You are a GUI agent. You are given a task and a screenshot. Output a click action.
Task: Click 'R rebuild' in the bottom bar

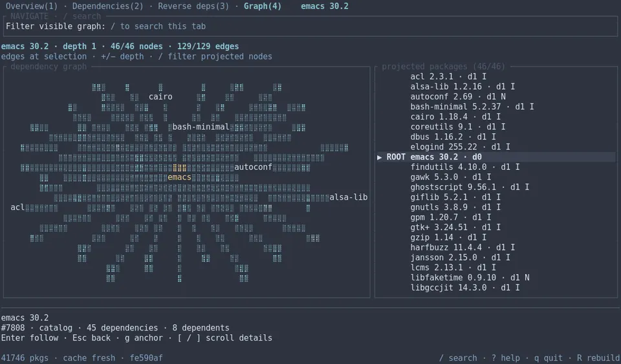pos(598,358)
